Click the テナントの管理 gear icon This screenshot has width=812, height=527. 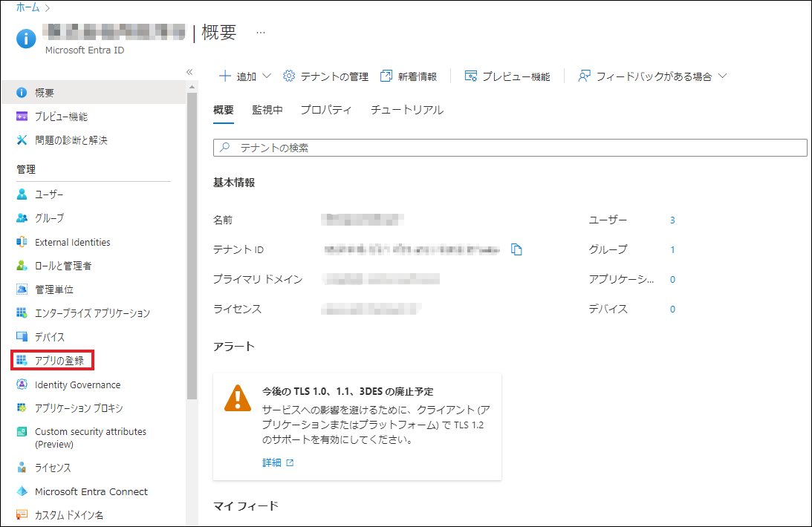(290, 76)
